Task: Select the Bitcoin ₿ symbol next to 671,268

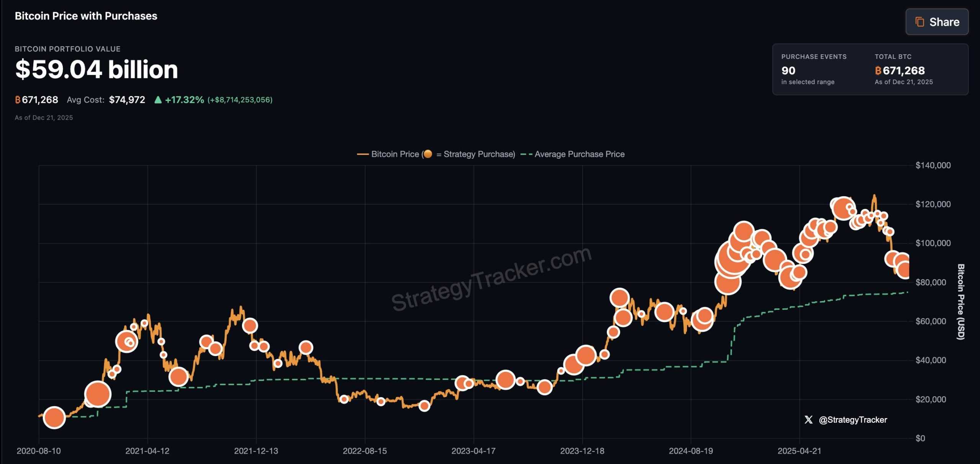Action: (17, 99)
